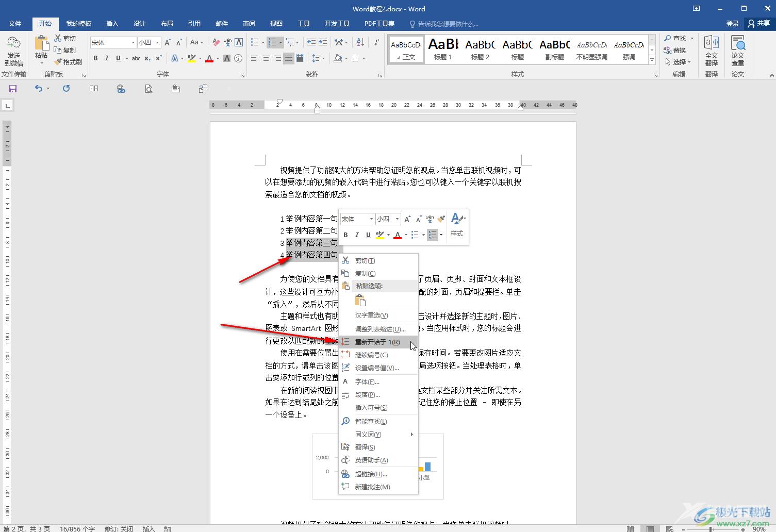Expand the Select dropdown in editing group

point(679,62)
